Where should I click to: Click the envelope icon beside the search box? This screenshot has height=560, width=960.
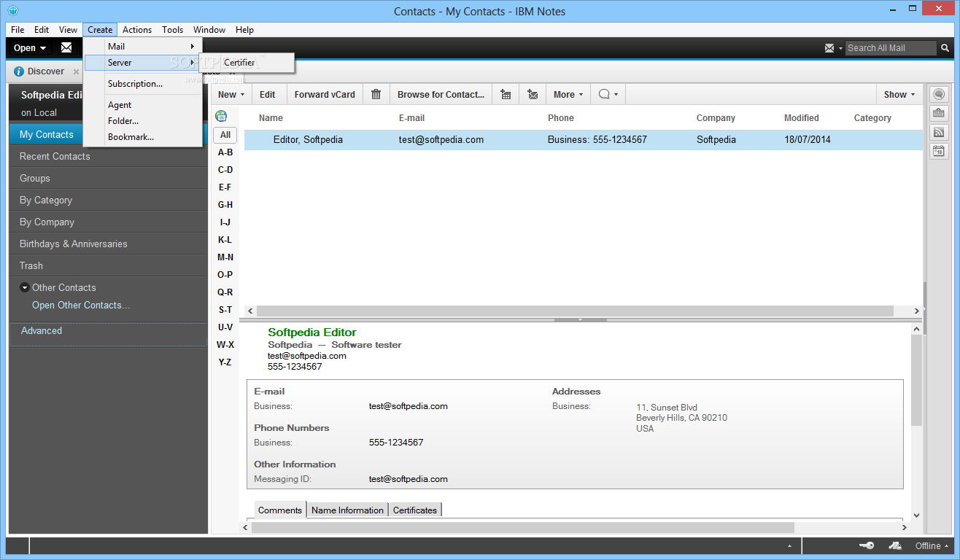click(x=829, y=48)
